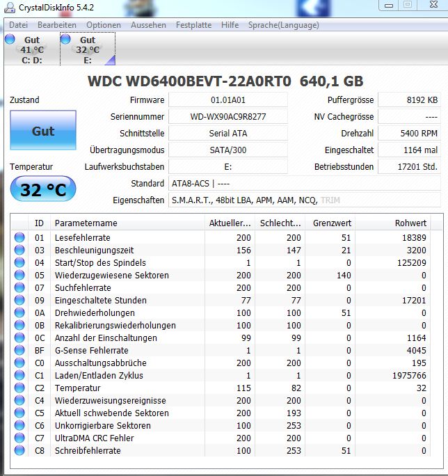Select the Laden/Entladen Zyklus parameter name

point(99,375)
